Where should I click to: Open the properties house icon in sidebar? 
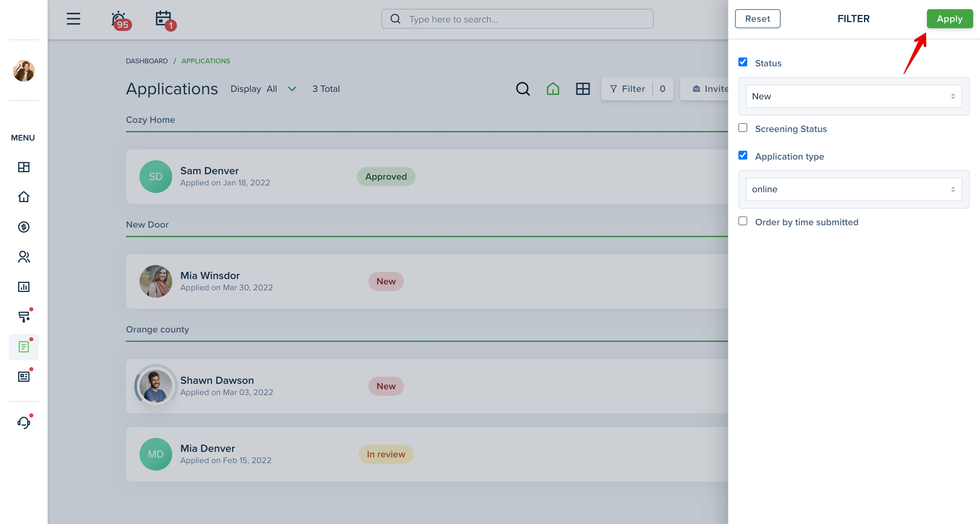click(x=23, y=197)
